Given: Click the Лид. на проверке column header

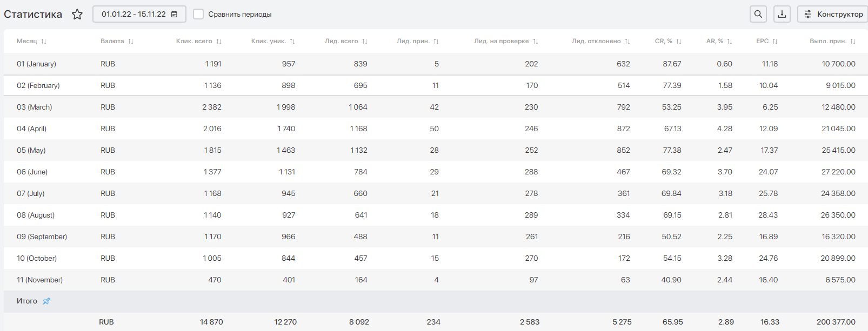Looking at the screenshot, I should [x=501, y=42].
